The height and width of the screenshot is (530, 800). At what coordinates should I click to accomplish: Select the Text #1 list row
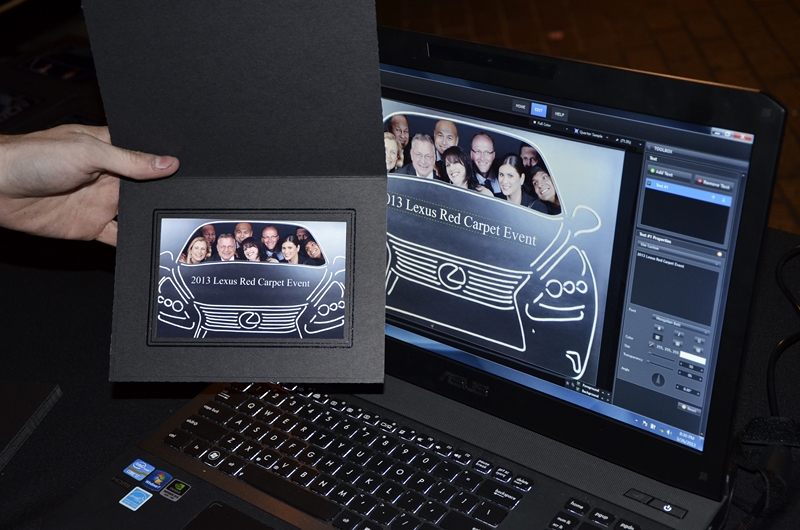687,193
